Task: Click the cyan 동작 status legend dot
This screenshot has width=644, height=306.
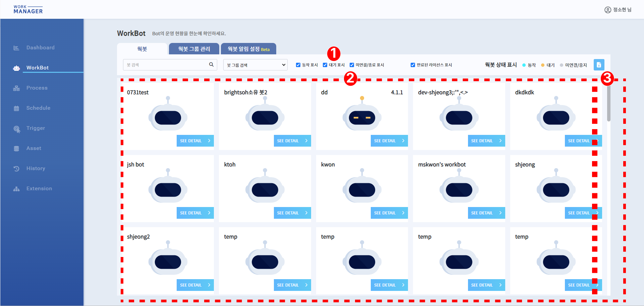Action: tap(524, 65)
